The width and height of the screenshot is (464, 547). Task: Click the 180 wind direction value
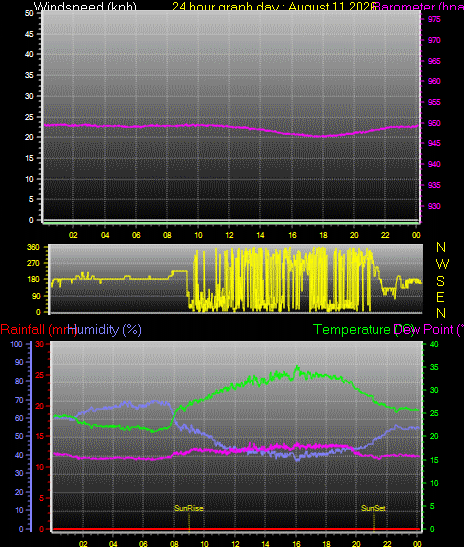coord(33,280)
